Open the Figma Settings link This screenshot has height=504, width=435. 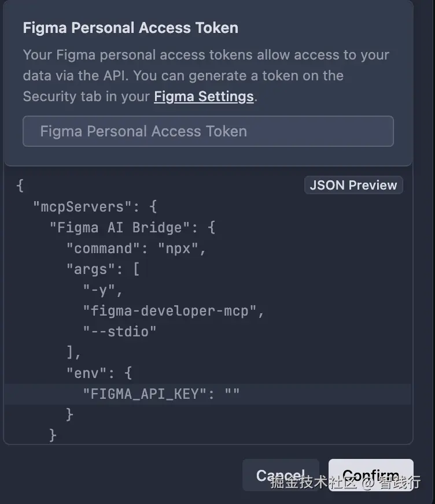(204, 97)
